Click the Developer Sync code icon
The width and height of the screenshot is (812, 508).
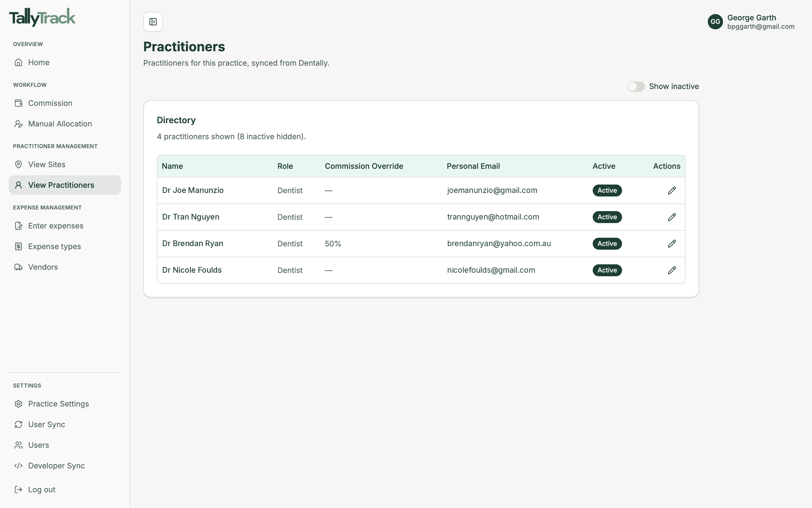[18, 466]
